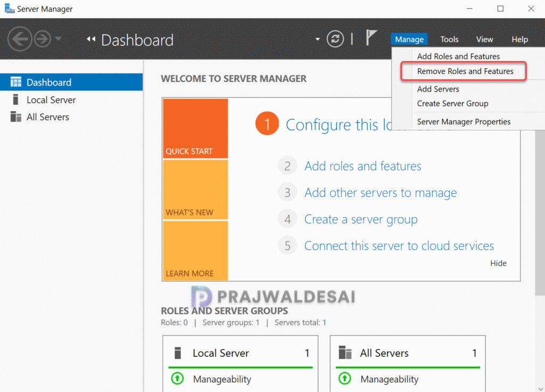The height and width of the screenshot is (392, 545).
Task: Click the vertical scrollbar on the right
Action: point(540,212)
